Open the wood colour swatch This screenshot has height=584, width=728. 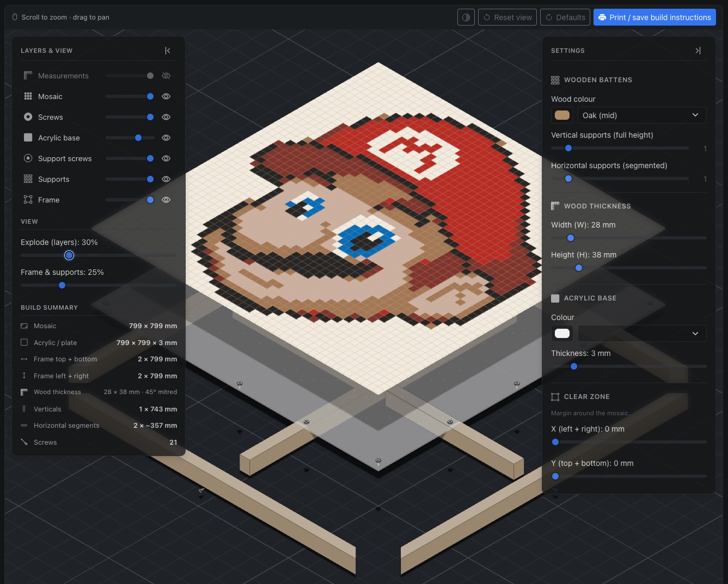point(562,115)
